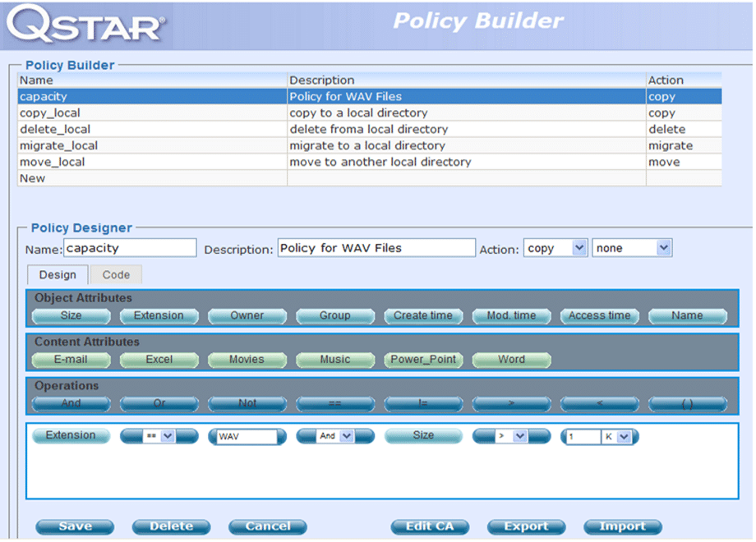The image size is (756, 542).
Task: Click the WAV value text field
Action: (x=245, y=437)
